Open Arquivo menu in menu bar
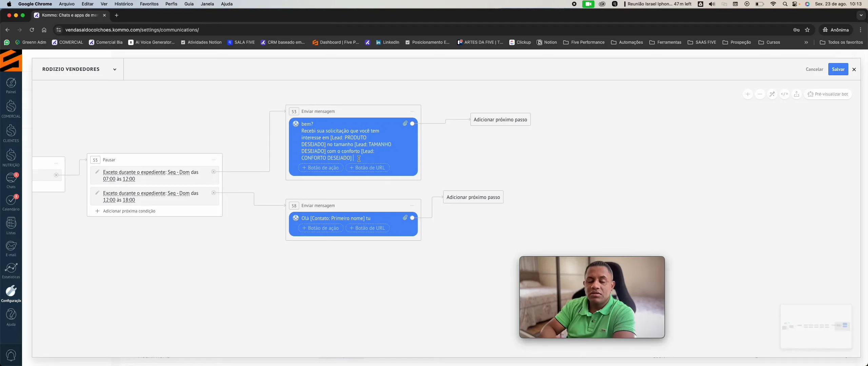 click(66, 4)
